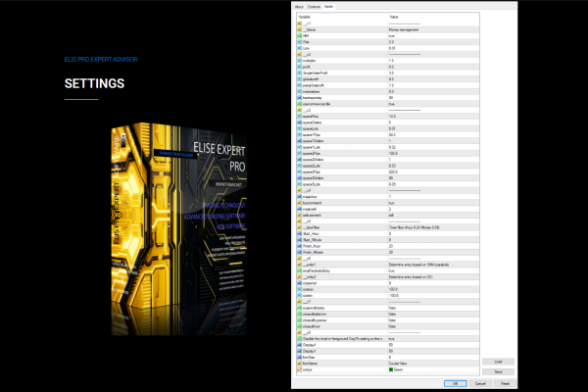Viewport: 588px width, 392px height.
Task: Click the icon beside suspendtrades
Action: pos(299,308)
